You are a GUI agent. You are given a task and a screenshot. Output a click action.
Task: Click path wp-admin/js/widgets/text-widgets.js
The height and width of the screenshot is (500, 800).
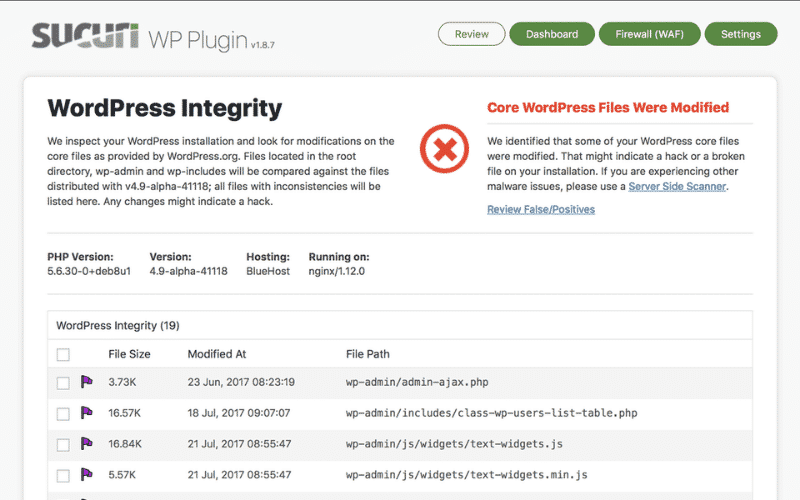(454, 444)
